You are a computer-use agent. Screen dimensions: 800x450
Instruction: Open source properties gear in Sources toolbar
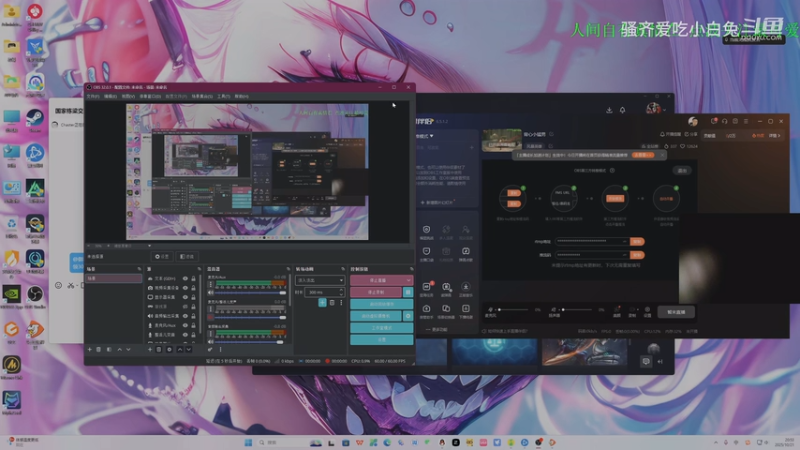point(169,349)
